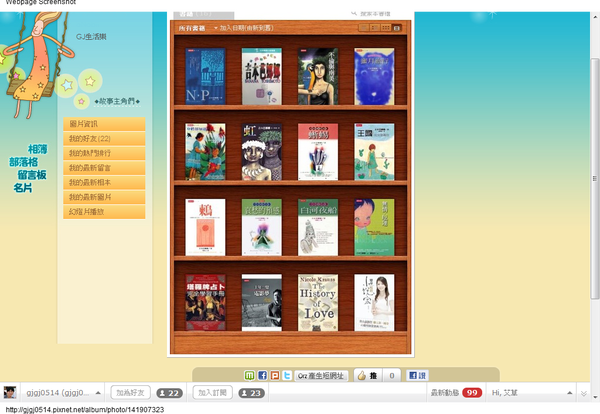Select the second view icon on bookshelf header
The width and height of the screenshot is (600, 414).
pos(375,28)
